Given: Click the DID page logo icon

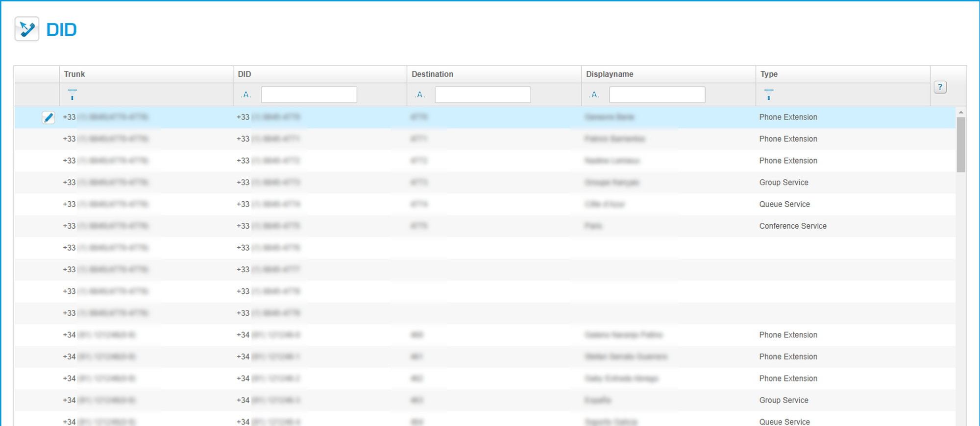Looking at the screenshot, I should [27, 29].
